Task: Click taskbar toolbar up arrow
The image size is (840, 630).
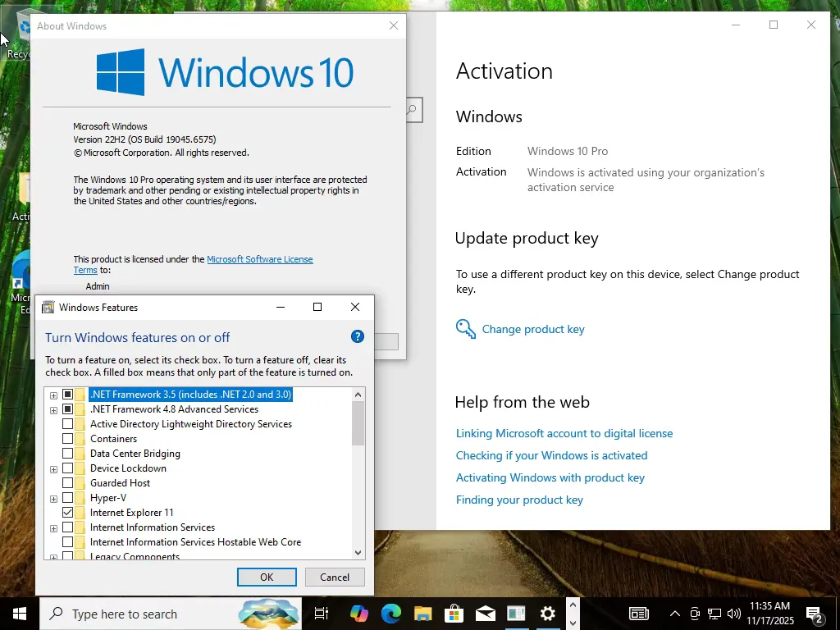Action: (x=573, y=605)
